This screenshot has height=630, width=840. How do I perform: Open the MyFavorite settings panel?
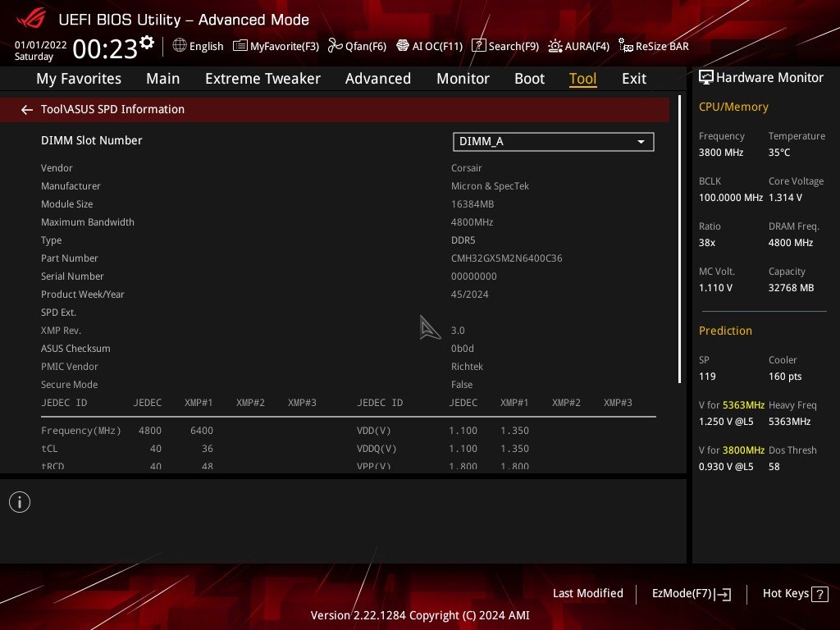(276, 46)
